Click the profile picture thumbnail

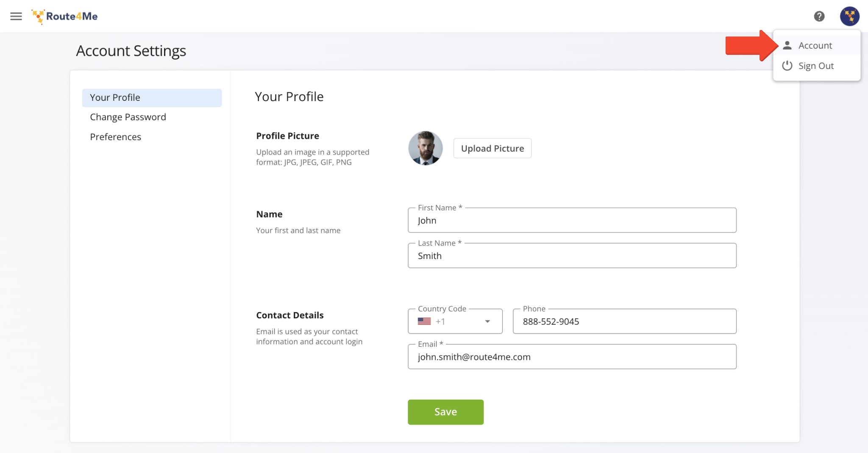[426, 148]
